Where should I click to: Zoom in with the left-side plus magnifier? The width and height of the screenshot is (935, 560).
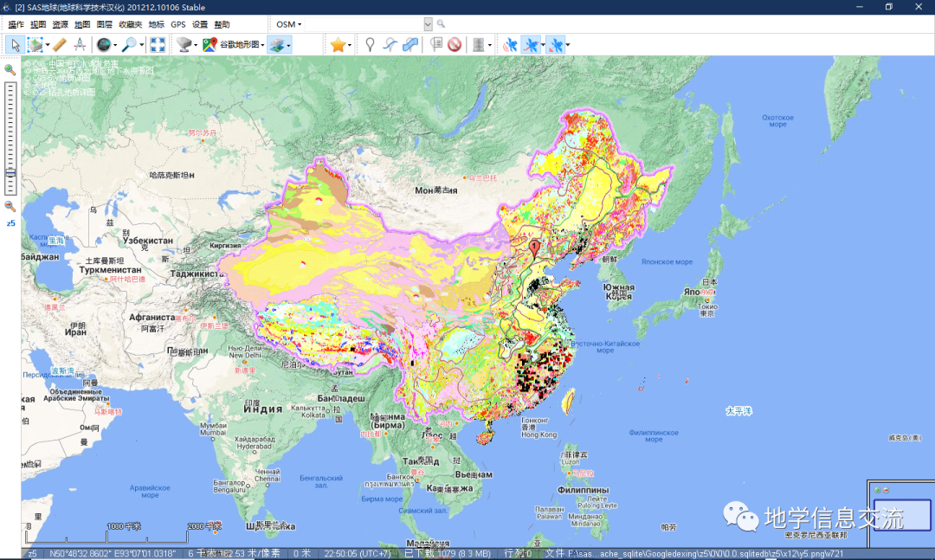tap(10, 69)
